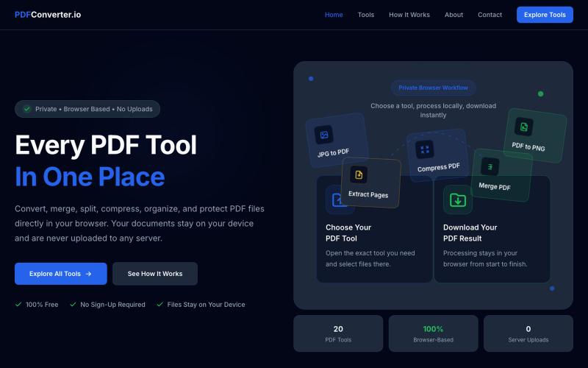The height and width of the screenshot is (368, 588).
Task: Click No Sign-Up Required text
Action: [112, 305]
